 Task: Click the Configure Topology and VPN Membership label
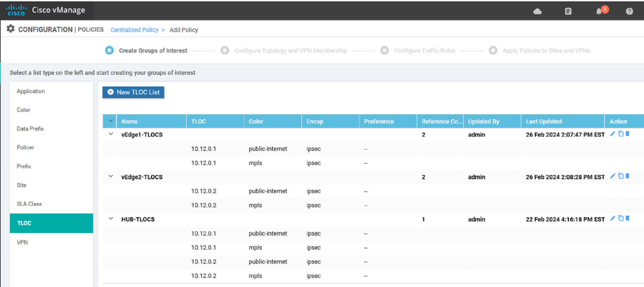[x=291, y=51]
